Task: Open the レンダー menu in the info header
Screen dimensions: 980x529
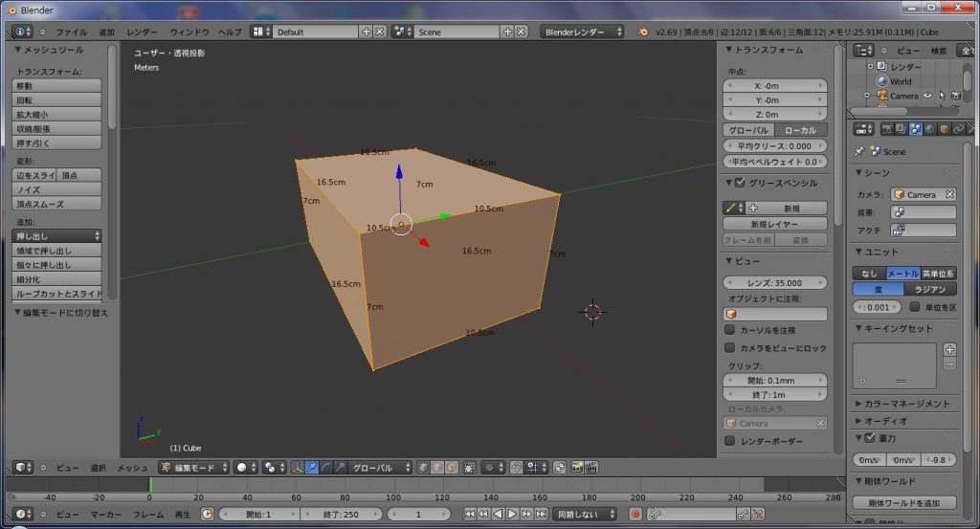Action: 142,32
